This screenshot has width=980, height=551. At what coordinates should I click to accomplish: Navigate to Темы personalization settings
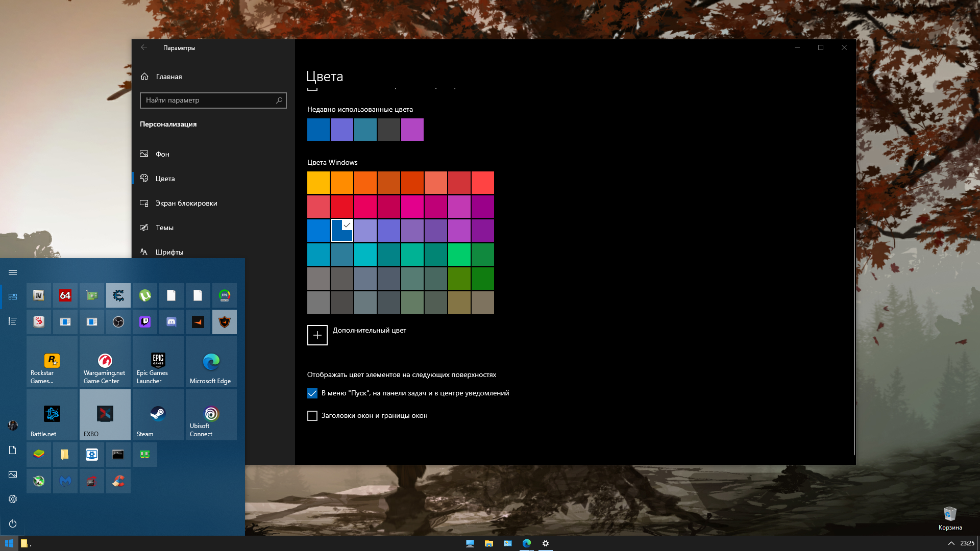[x=165, y=228]
